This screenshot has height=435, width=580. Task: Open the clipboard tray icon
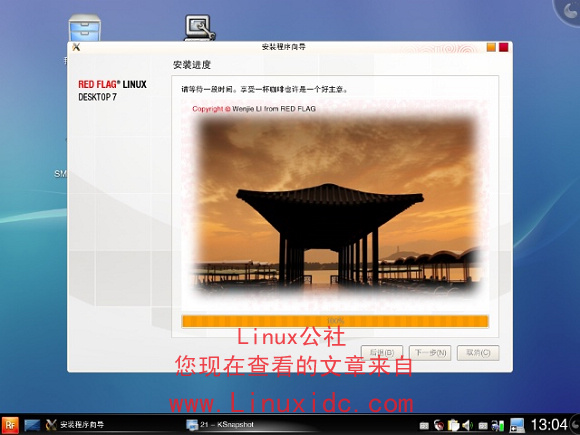coord(453,425)
